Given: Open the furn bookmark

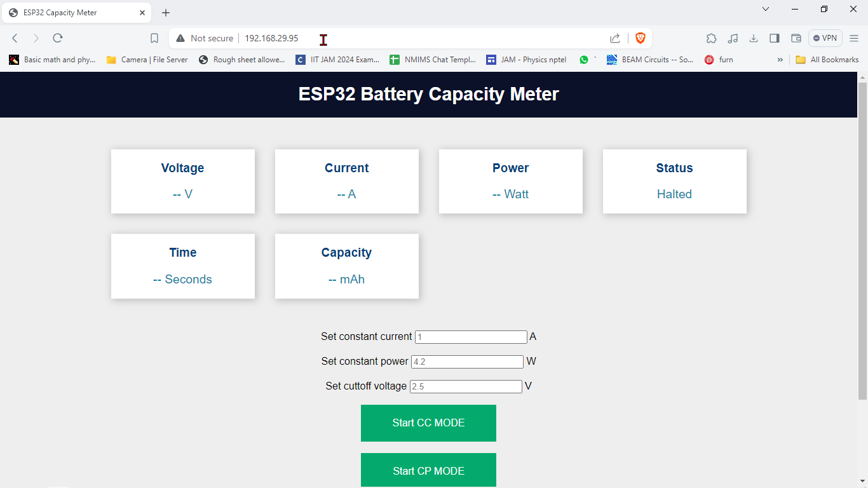Looking at the screenshot, I should pyautogui.click(x=719, y=60).
